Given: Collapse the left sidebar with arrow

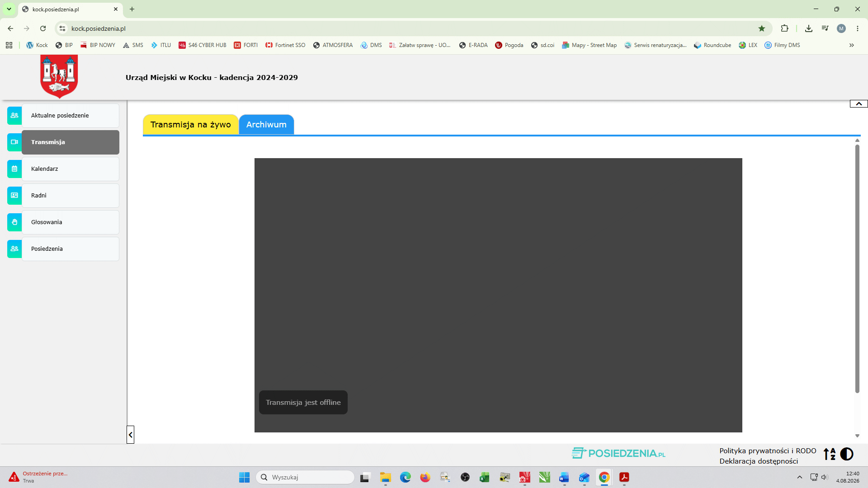Looking at the screenshot, I should pos(130,435).
